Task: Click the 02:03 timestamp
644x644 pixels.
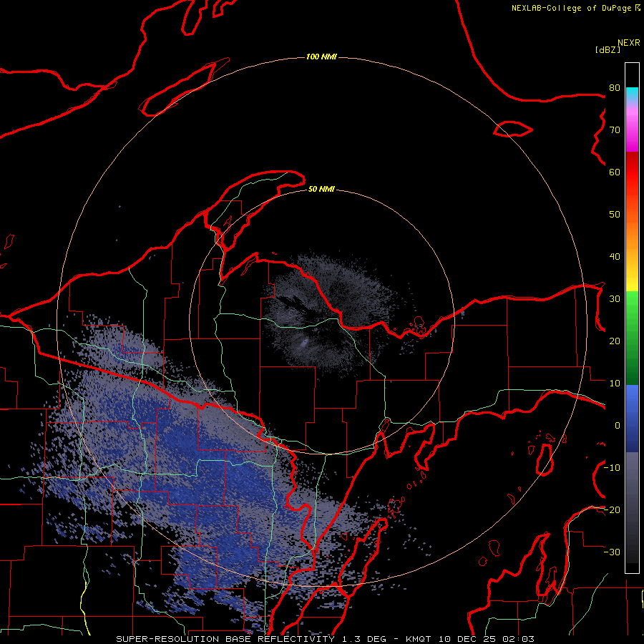Action: click(x=519, y=639)
